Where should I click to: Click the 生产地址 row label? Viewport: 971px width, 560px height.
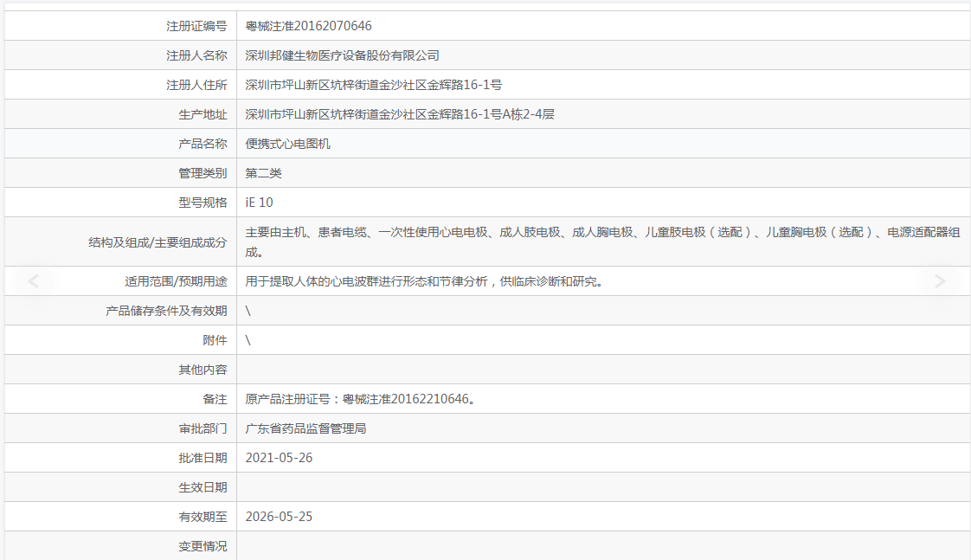tap(203, 114)
